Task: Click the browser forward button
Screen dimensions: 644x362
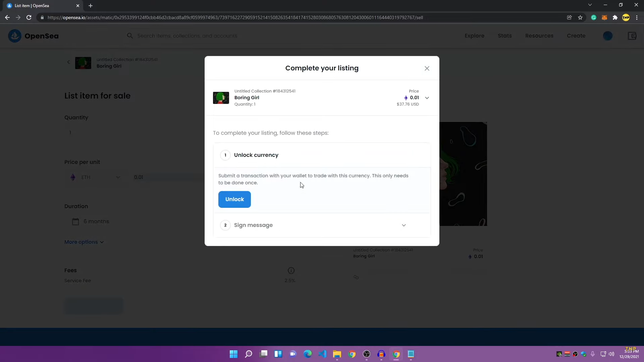Action: click(18, 17)
